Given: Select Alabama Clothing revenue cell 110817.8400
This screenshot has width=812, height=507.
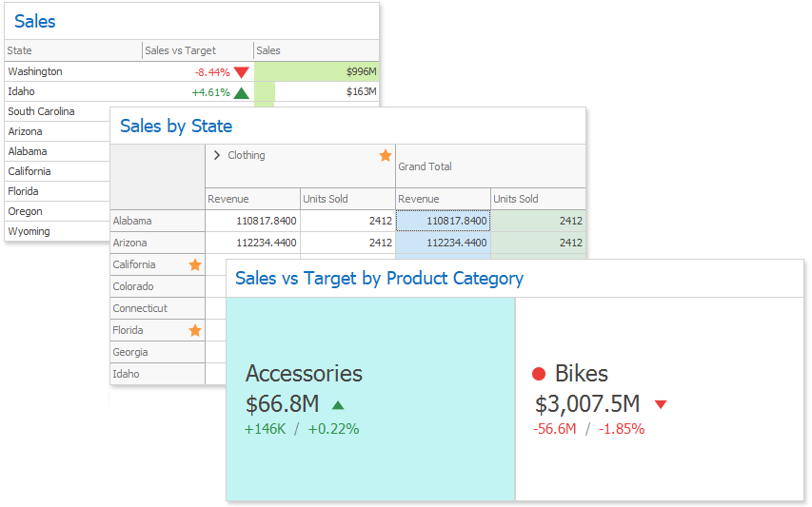Looking at the screenshot, I should (x=252, y=221).
